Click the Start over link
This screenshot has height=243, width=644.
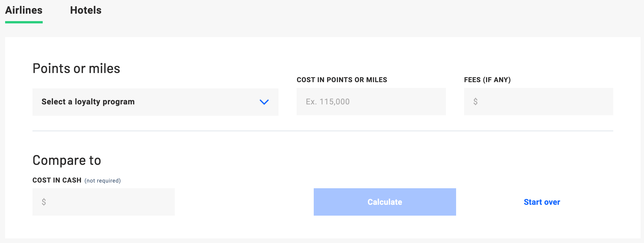(541, 202)
